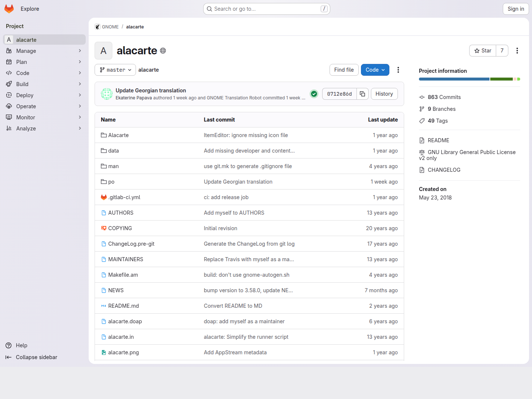Screen dimensions: 532x399
Task: Click the GitLab fox logo
Action: 9,9
